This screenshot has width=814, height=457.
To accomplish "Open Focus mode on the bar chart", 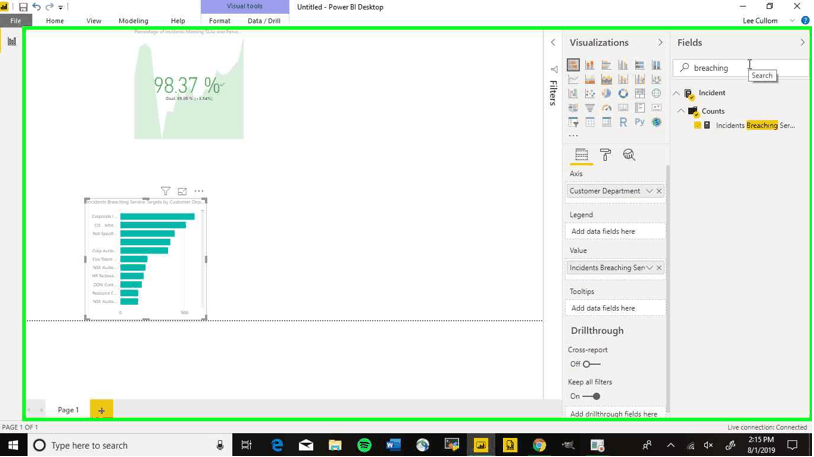I will tap(182, 191).
